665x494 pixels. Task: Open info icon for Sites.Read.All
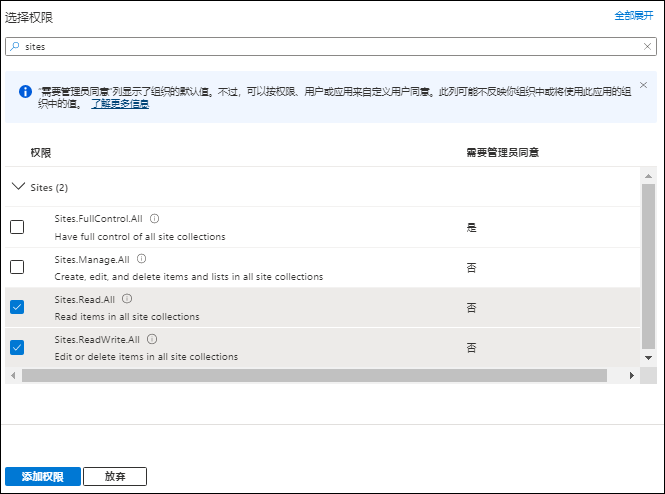127,299
